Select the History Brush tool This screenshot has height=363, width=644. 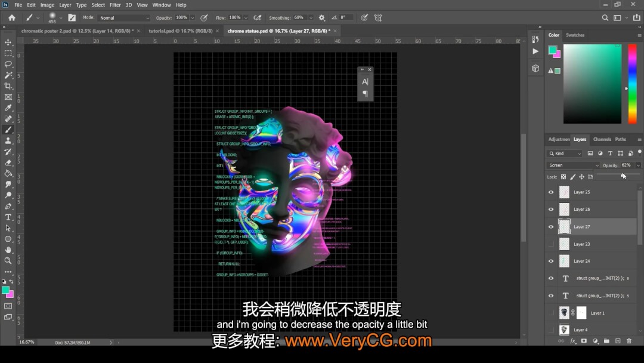8,152
